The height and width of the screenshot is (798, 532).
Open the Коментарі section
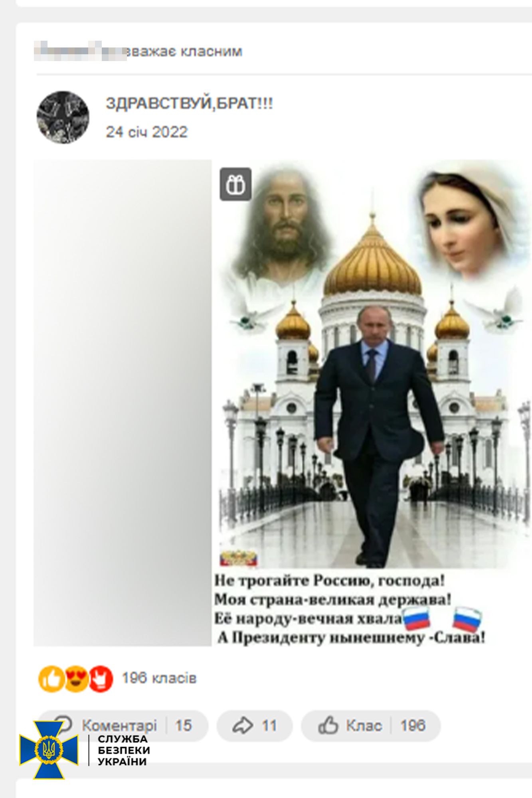pos(119,725)
